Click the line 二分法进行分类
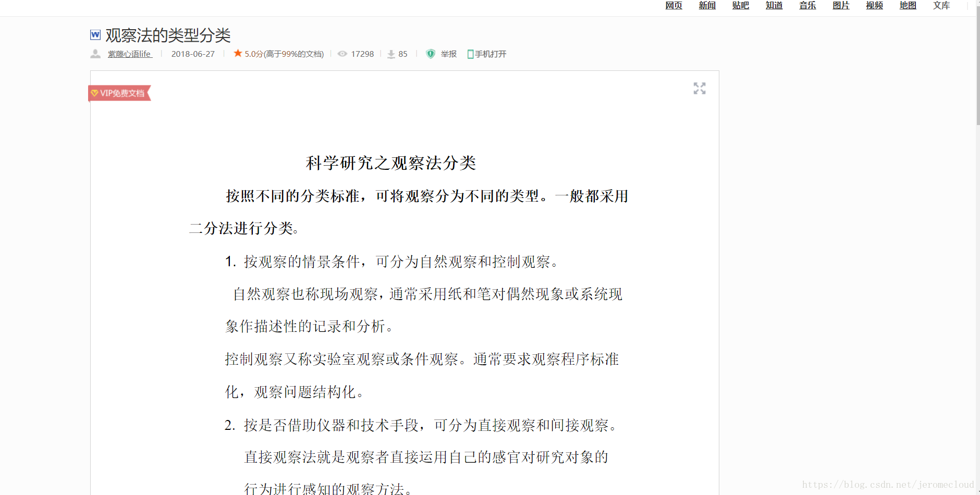The height and width of the screenshot is (495, 980). point(244,228)
